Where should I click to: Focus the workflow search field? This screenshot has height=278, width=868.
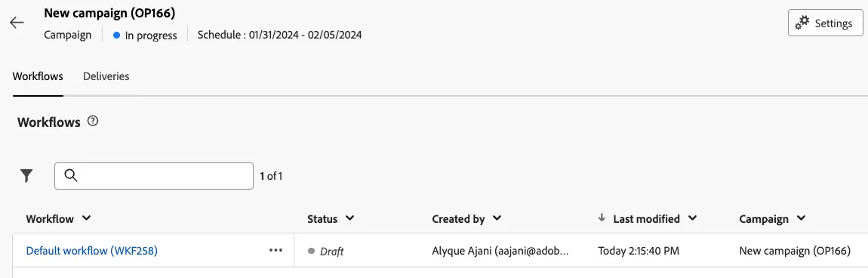pyautogui.click(x=154, y=176)
